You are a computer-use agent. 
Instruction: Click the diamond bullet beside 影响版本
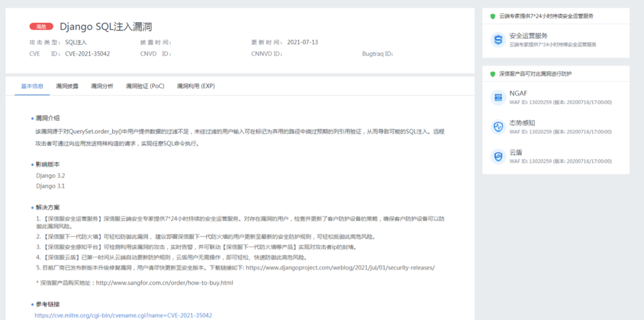click(x=32, y=164)
